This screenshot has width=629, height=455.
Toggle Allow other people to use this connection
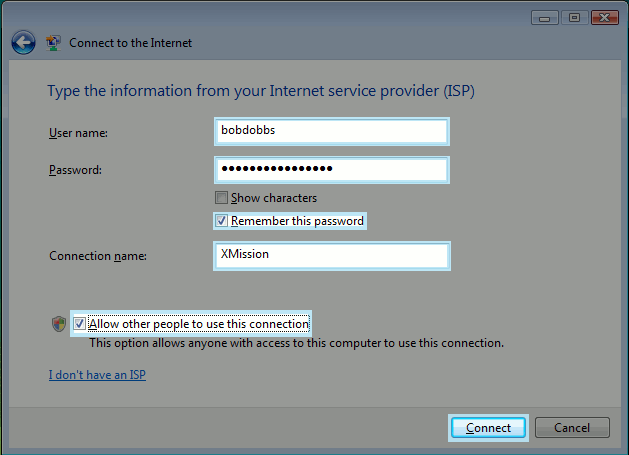click(79, 324)
